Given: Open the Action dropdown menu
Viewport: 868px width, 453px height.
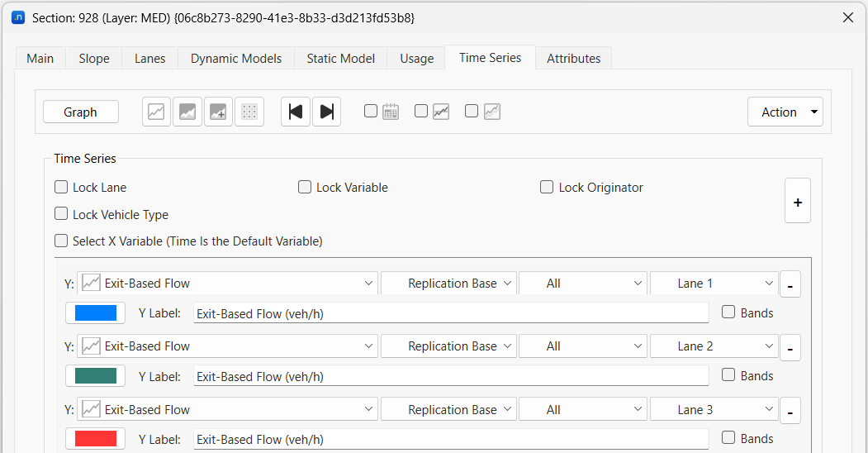Looking at the screenshot, I should coord(785,112).
